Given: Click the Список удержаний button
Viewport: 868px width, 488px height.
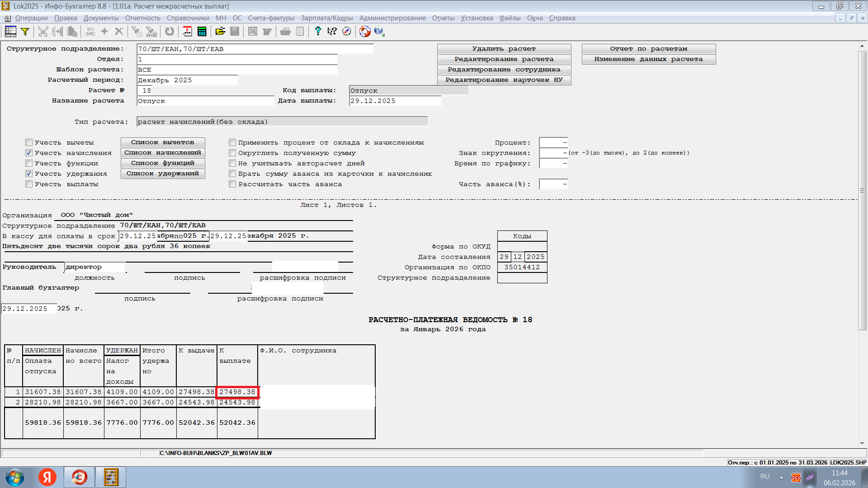Looking at the screenshot, I should [x=163, y=174].
